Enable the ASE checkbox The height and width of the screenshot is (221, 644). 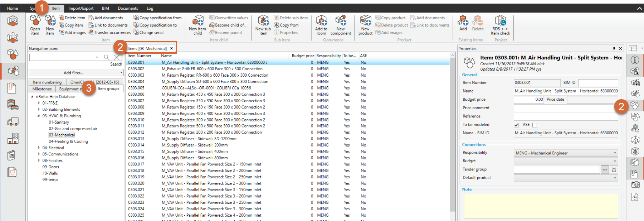535,125
